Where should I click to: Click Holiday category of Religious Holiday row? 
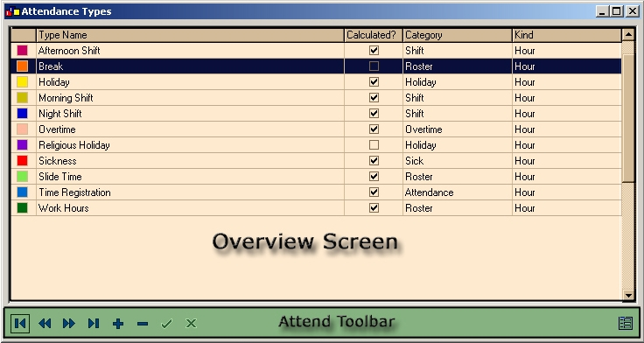coord(458,145)
